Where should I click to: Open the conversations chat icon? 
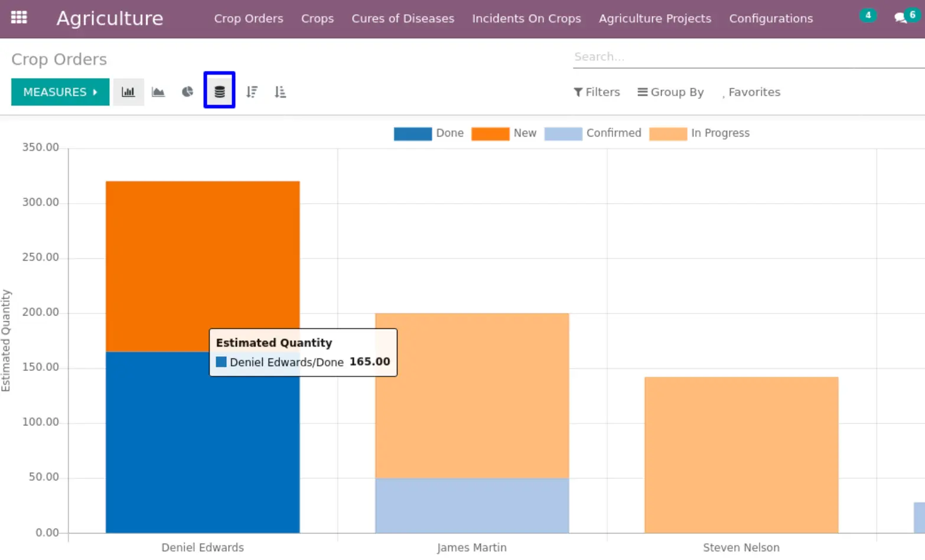click(x=901, y=18)
